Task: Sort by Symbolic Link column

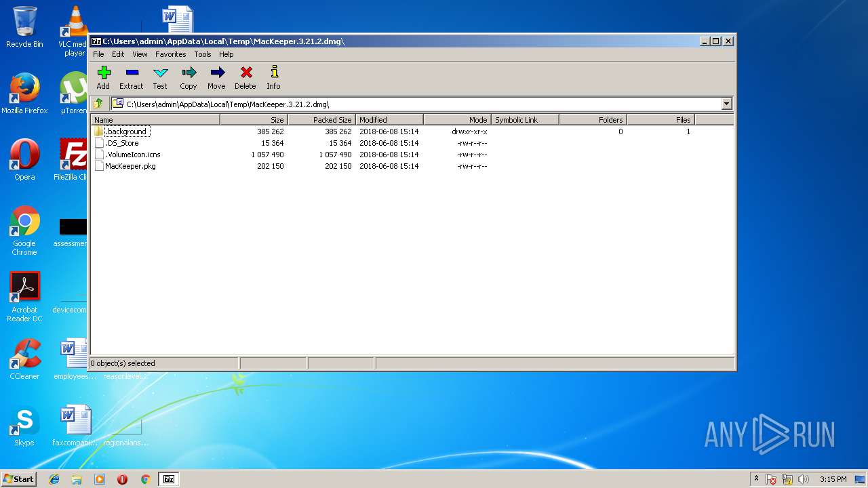Action: click(x=525, y=120)
